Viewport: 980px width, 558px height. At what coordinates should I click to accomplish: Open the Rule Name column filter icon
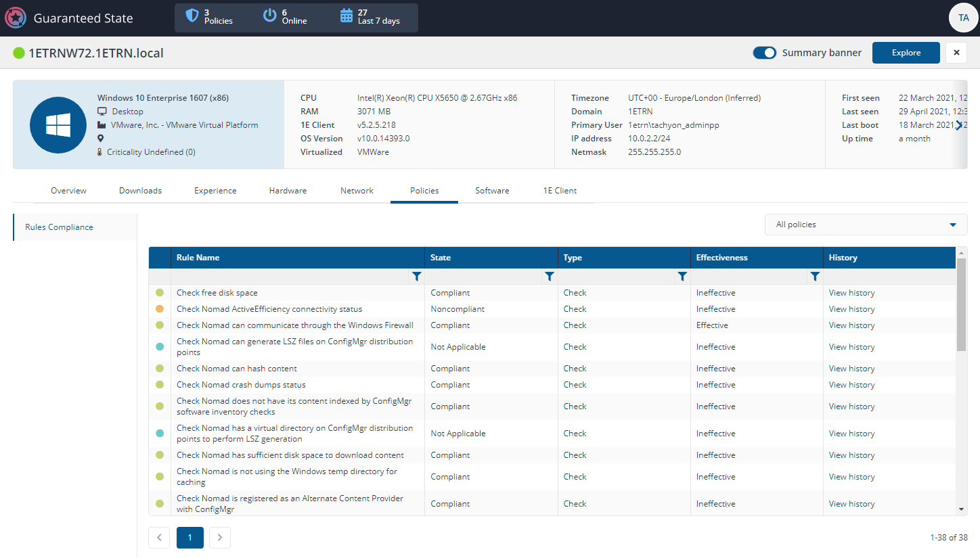(417, 276)
